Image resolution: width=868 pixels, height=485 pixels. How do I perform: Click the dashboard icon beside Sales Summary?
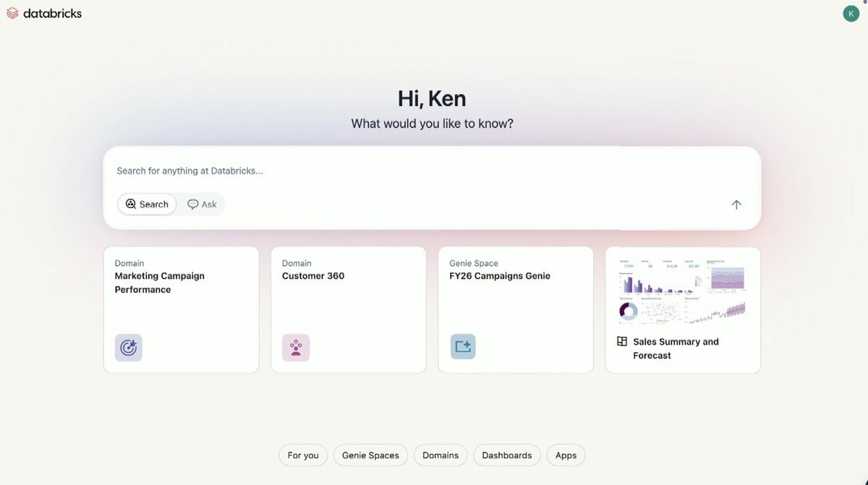tap(622, 341)
